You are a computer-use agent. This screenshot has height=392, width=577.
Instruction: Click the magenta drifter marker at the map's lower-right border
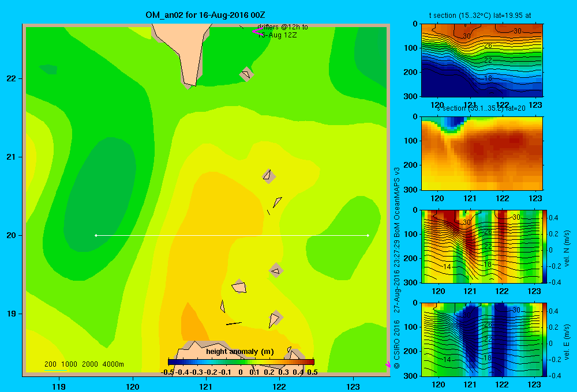click(388, 365)
